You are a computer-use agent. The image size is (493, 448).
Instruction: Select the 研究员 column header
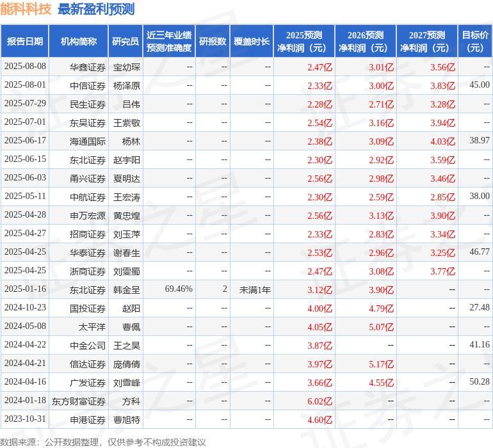tap(125, 41)
